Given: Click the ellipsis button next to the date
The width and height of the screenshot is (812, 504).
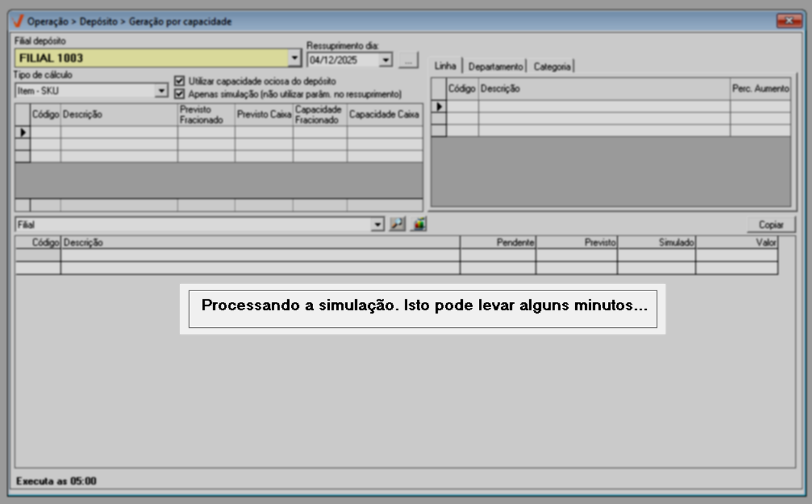Looking at the screenshot, I should (408, 60).
